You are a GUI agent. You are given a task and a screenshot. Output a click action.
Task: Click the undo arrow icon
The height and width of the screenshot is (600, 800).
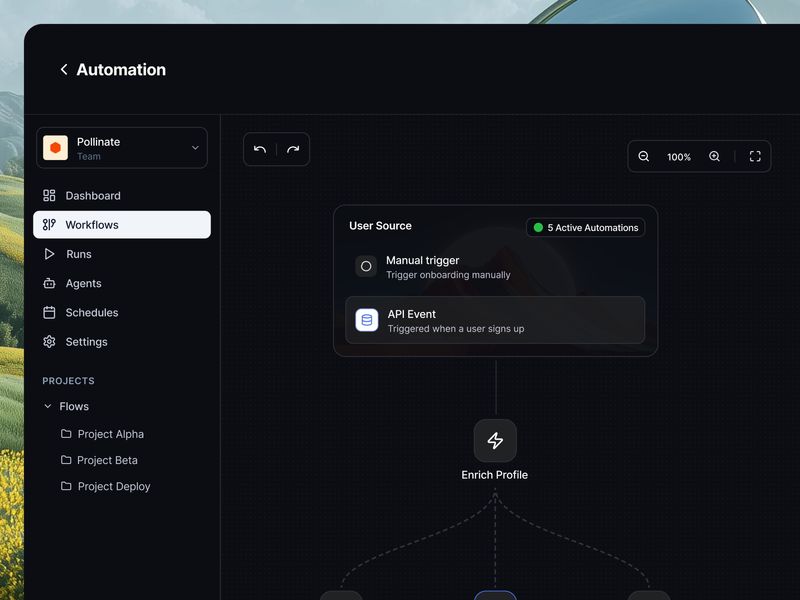tap(260, 149)
